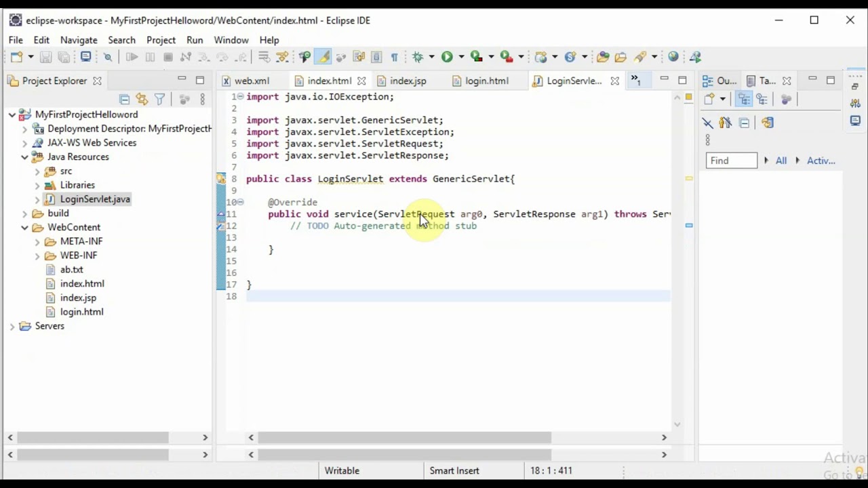Click the Activate link in Task List
The height and width of the screenshot is (488, 868).
tap(821, 161)
